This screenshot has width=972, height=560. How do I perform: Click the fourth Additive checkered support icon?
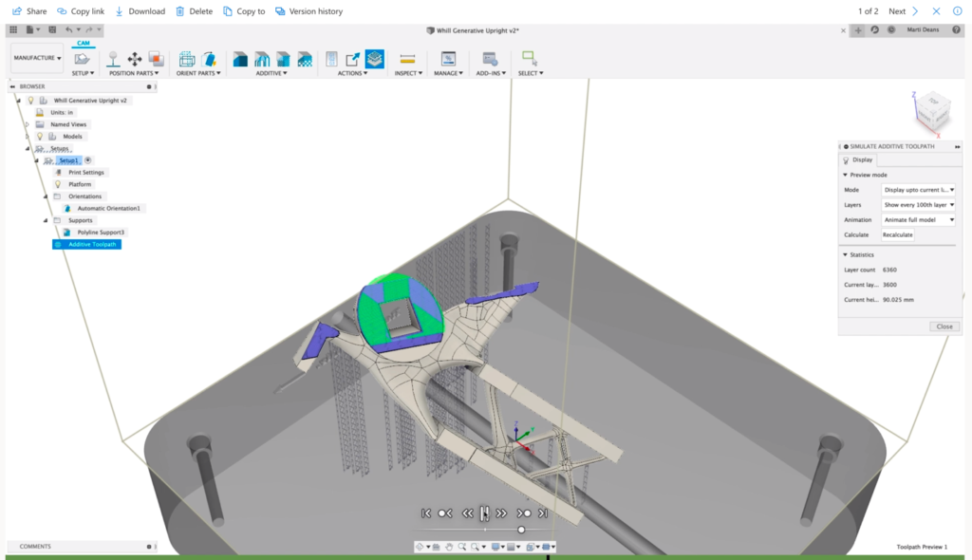pos(305,59)
